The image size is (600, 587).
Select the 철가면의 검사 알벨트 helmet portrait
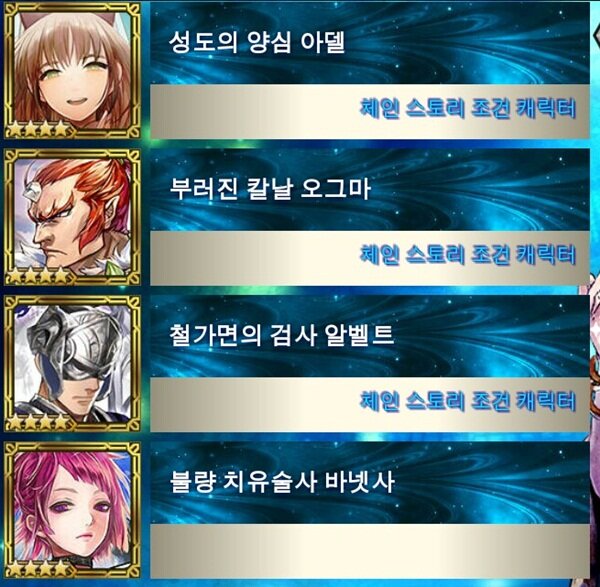pos(72,364)
